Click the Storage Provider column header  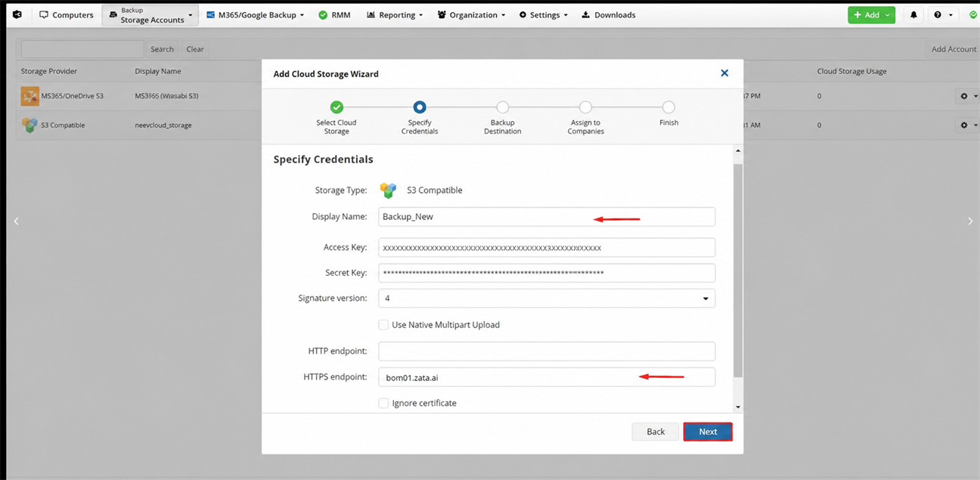(x=49, y=71)
